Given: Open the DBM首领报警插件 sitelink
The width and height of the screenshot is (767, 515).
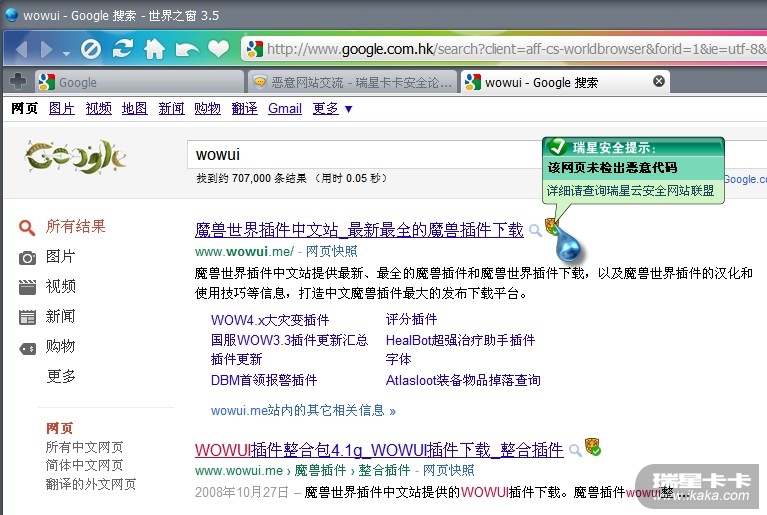Looking at the screenshot, I should pos(264,380).
